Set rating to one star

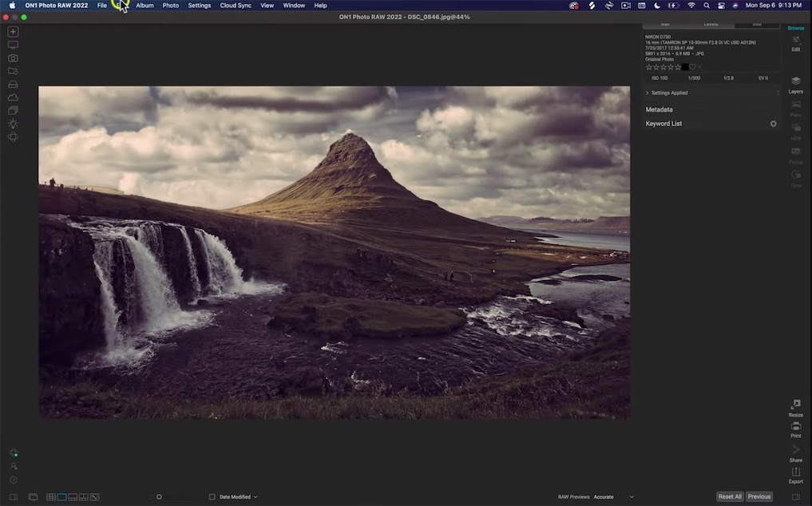(x=649, y=67)
